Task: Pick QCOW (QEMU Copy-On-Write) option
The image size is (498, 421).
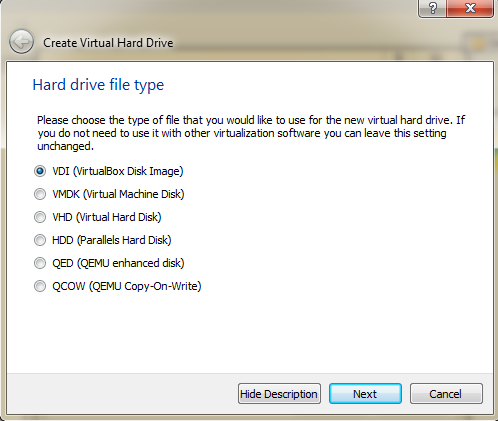Action: pos(118,286)
